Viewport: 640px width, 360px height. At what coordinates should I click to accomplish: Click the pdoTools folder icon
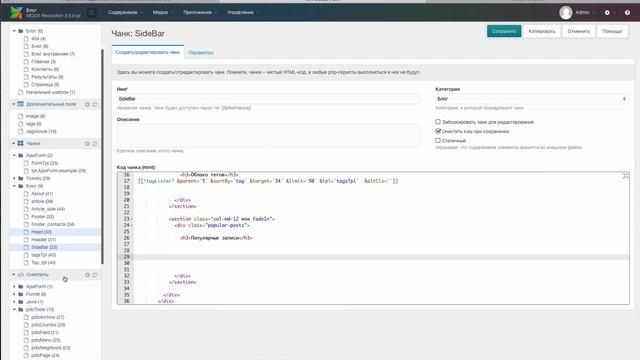(x=21, y=309)
